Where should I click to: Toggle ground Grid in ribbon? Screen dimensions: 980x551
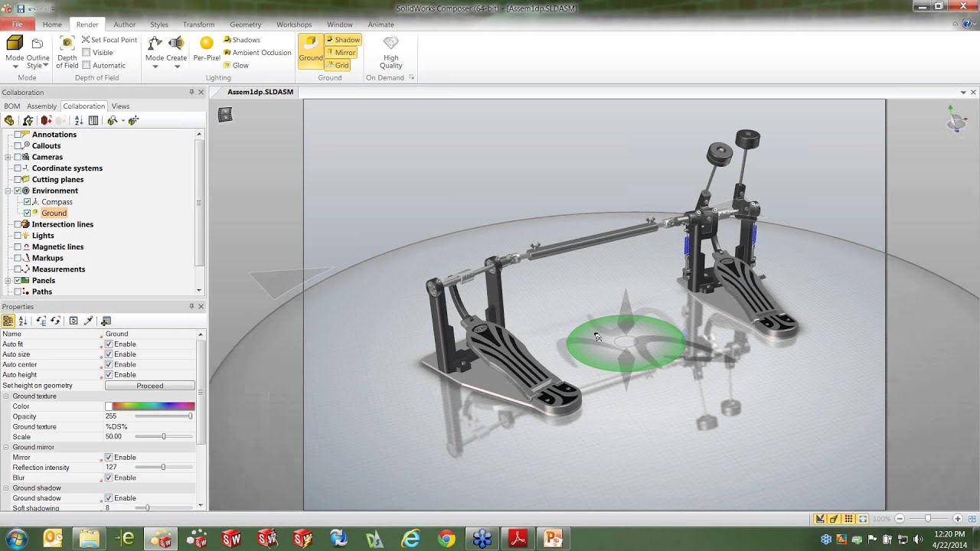[338, 65]
